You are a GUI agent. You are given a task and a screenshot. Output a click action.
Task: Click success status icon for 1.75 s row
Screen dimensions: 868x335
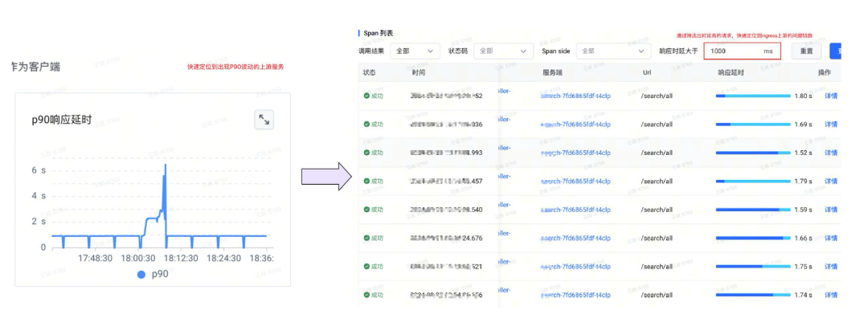366,267
